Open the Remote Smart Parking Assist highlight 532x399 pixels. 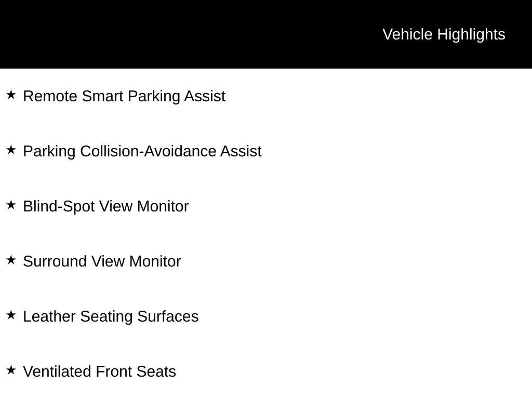point(124,96)
